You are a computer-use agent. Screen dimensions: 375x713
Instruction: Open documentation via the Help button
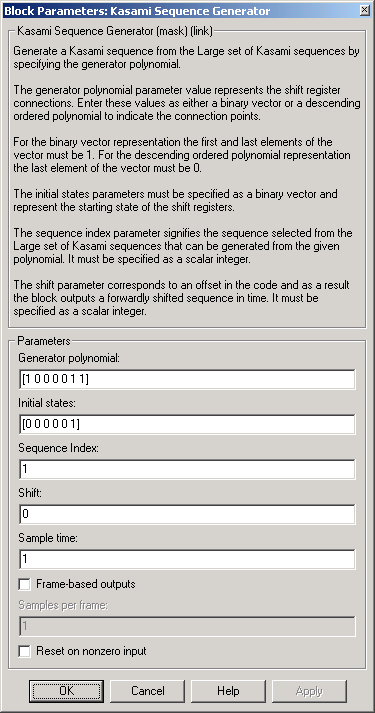pos(228,691)
